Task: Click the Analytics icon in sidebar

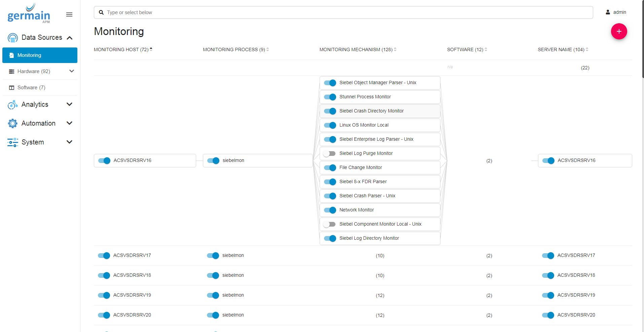Action: (x=12, y=105)
